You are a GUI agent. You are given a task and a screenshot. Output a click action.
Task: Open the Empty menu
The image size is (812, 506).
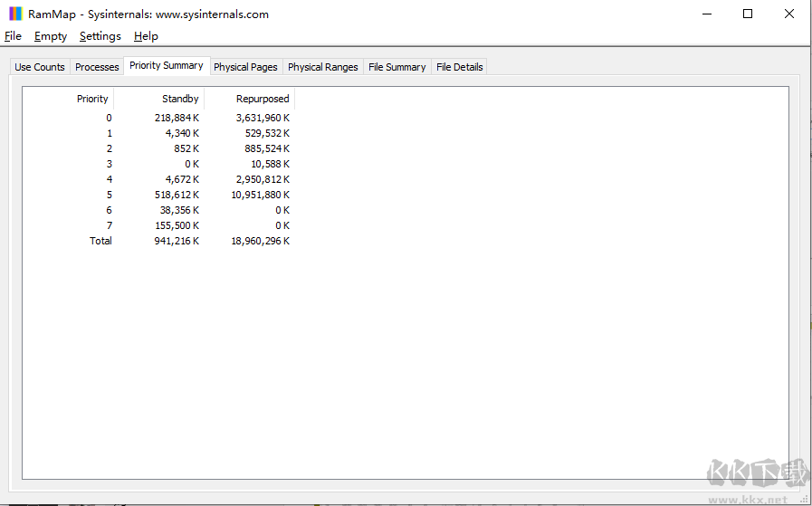51,36
